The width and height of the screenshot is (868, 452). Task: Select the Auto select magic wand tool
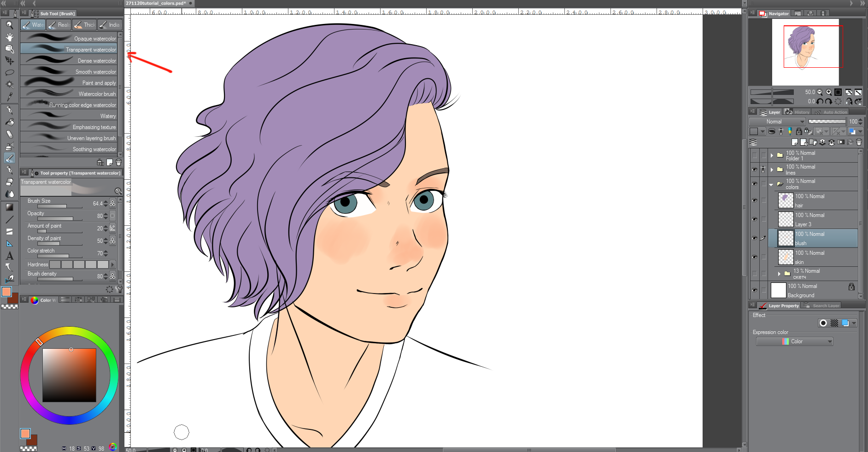(x=9, y=84)
